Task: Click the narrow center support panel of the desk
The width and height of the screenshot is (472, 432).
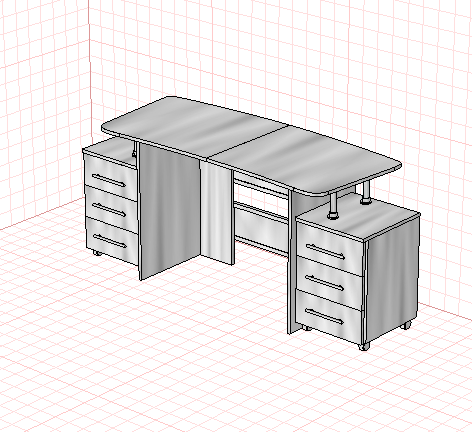Action: [x=217, y=212]
